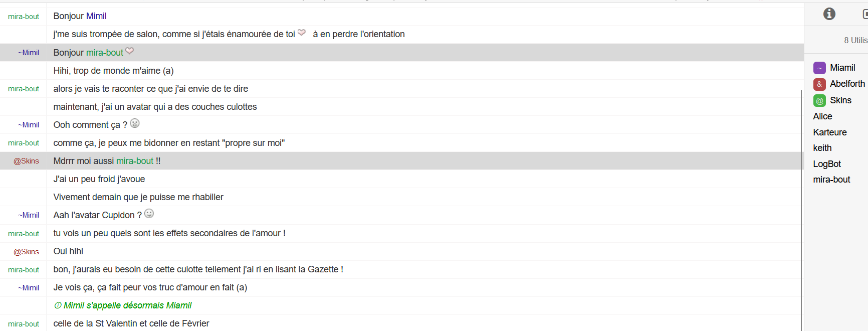The width and height of the screenshot is (868, 331).
Task: Click the Mimil mention in "Bonjour Mimil"
Action: pyautogui.click(x=96, y=16)
